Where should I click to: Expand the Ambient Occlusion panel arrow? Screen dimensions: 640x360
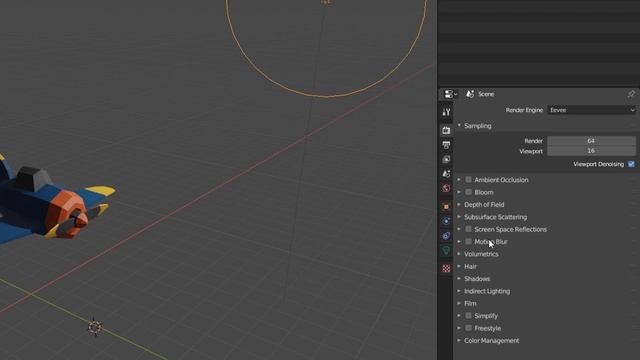coord(459,180)
